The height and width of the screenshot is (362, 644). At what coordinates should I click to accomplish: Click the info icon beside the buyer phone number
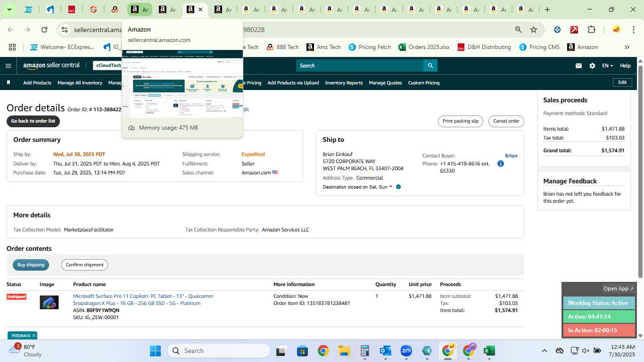(501, 164)
